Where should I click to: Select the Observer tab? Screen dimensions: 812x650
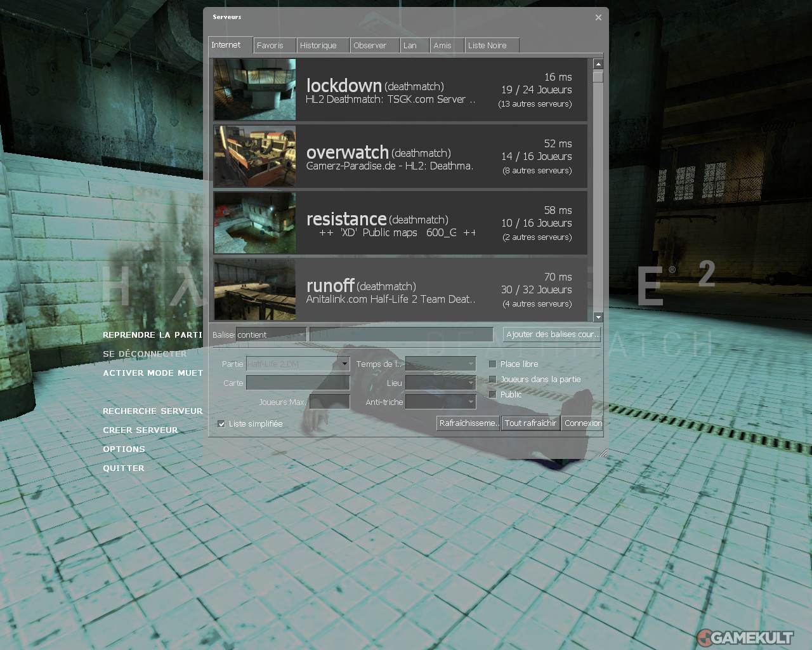point(375,46)
